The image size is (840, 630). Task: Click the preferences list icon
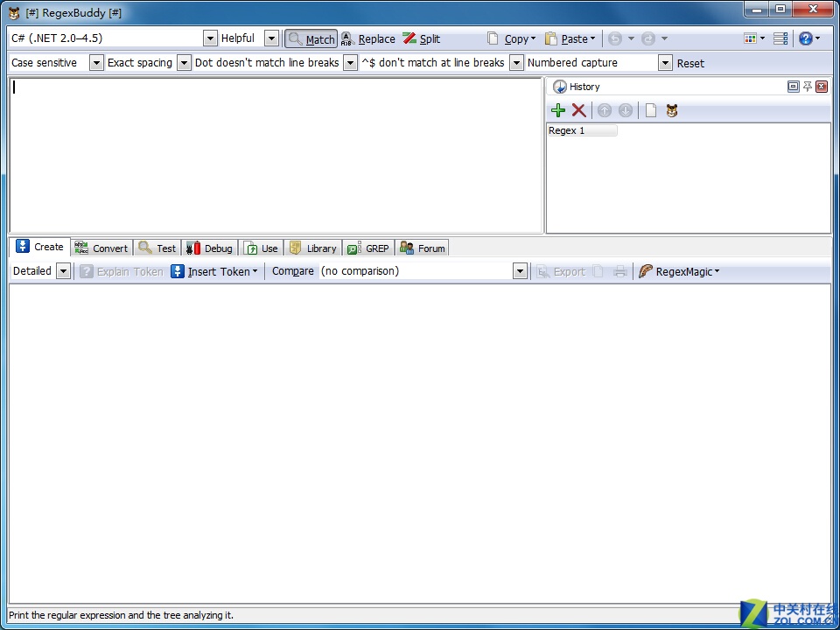point(780,38)
